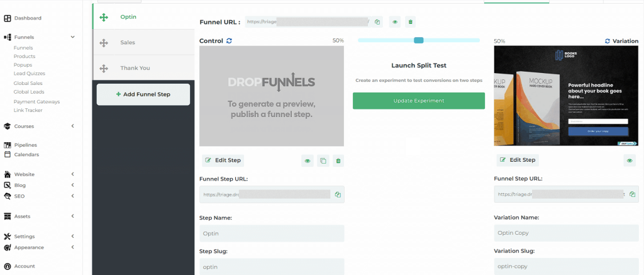Copy the Variation Funnel Step URL
This screenshot has height=275, width=644.
pos(632,194)
